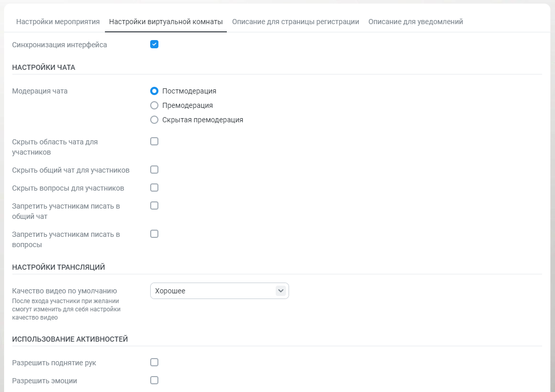Screen dimensions: 555x392
Task: Select the Настройки виртуальной комнаты tab
Action: coord(166,22)
